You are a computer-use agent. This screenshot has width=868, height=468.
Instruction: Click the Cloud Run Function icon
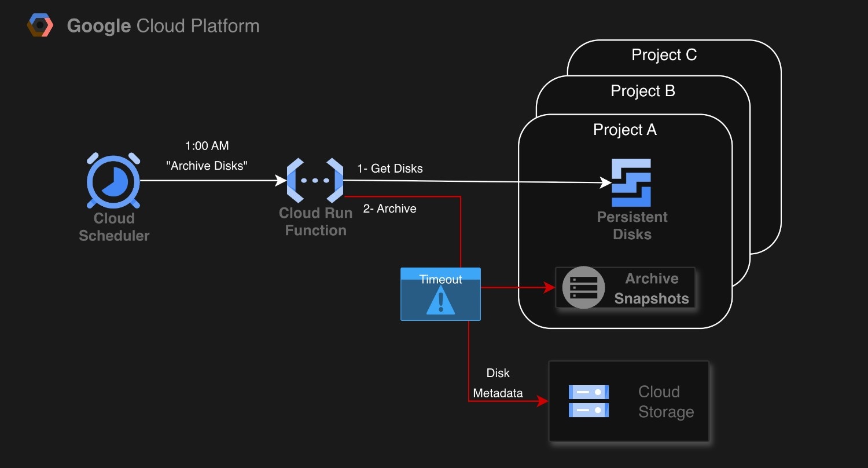315,181
